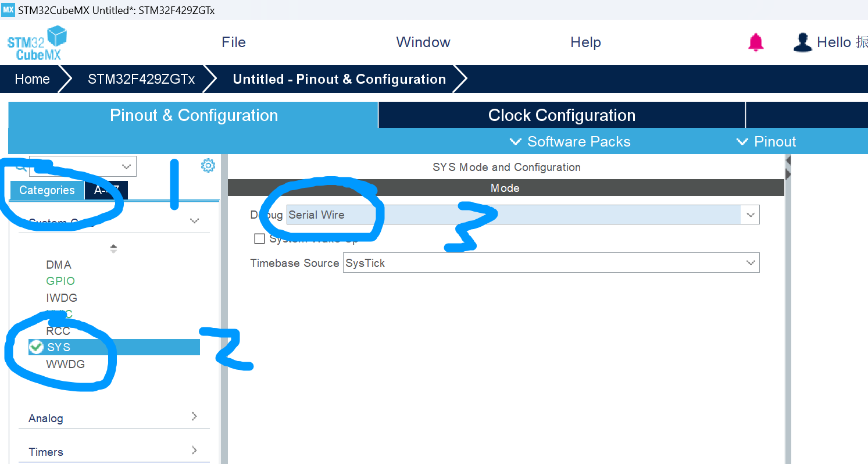Click the panel collapse arrows at Mode's right edge
868x464 pixels.
(788, 167)
